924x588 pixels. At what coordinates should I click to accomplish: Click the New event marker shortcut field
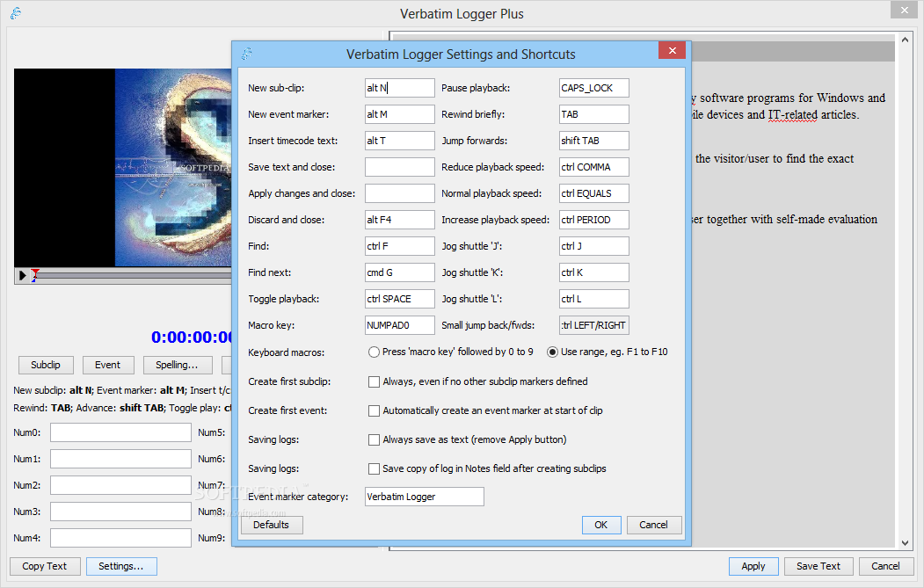[399, 114]
